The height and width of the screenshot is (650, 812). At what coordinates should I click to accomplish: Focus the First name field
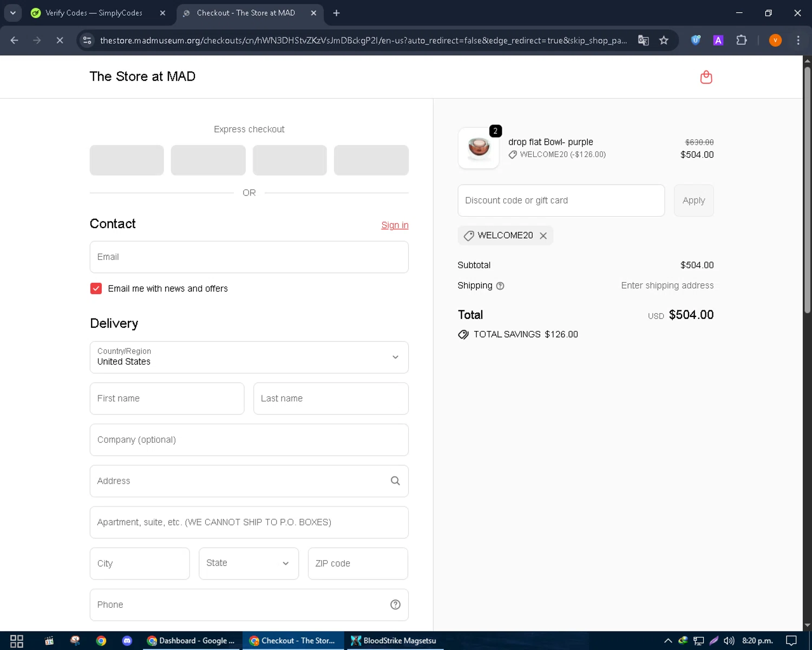167,399
